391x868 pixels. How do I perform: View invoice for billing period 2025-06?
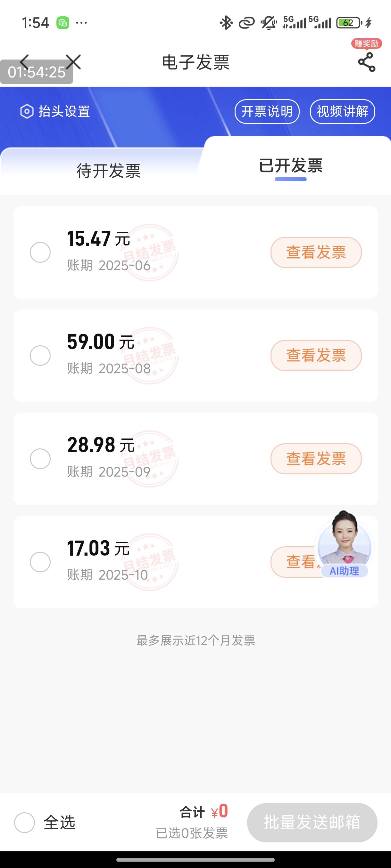click(316, 253)
